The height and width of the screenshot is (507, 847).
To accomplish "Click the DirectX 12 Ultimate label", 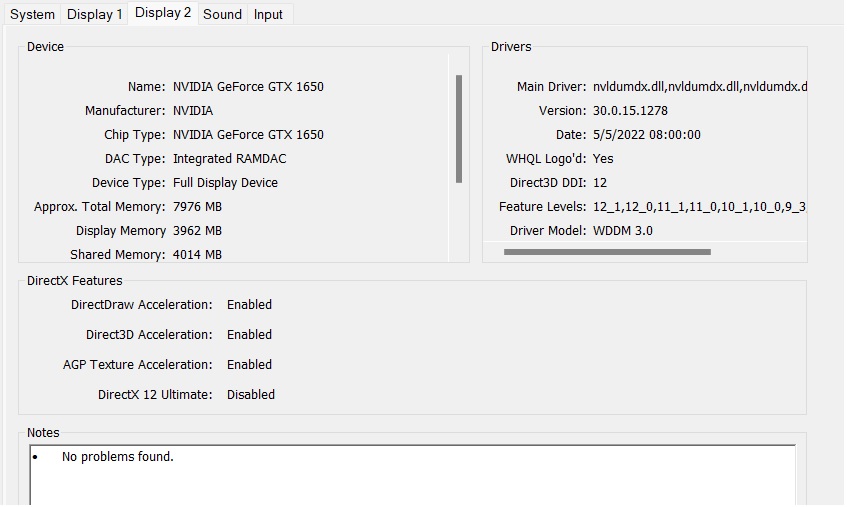I will tap(155, 395).
